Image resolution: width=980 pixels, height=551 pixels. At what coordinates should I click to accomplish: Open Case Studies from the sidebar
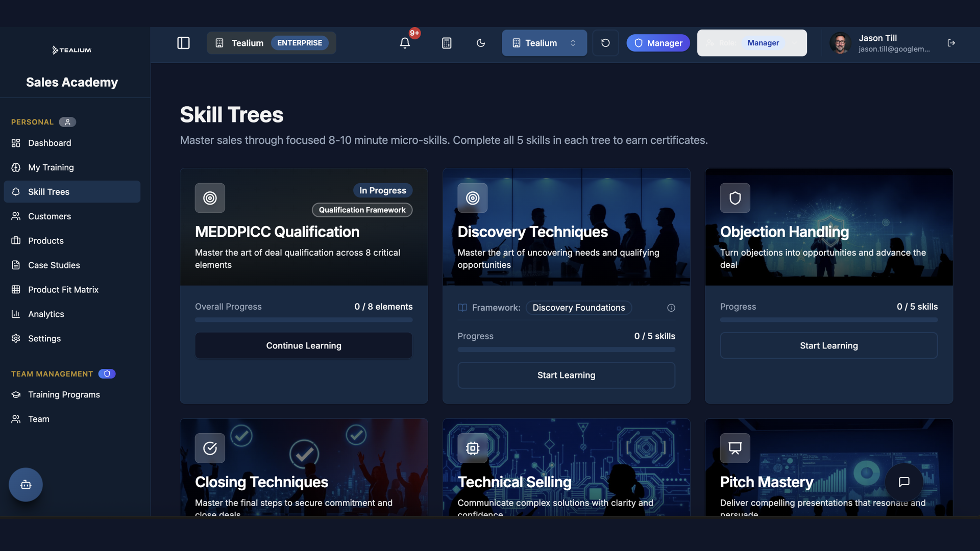coord(72,265)
